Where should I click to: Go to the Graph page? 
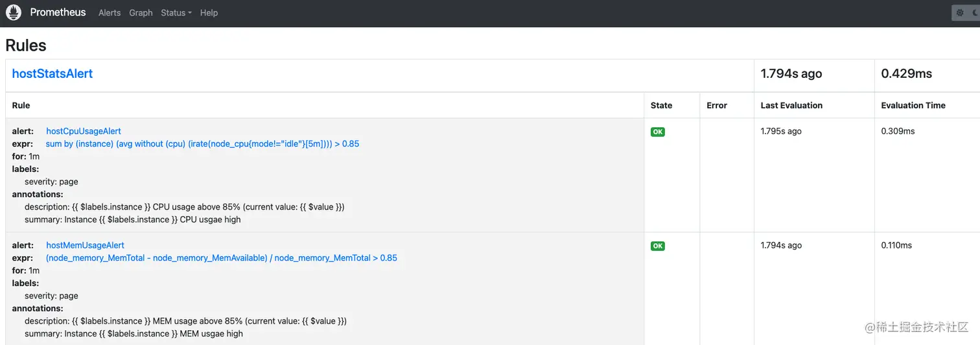click(x=141, y=13)
